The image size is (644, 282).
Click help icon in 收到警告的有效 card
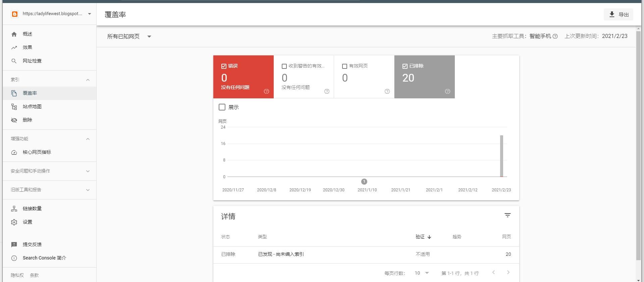(327, 91)
